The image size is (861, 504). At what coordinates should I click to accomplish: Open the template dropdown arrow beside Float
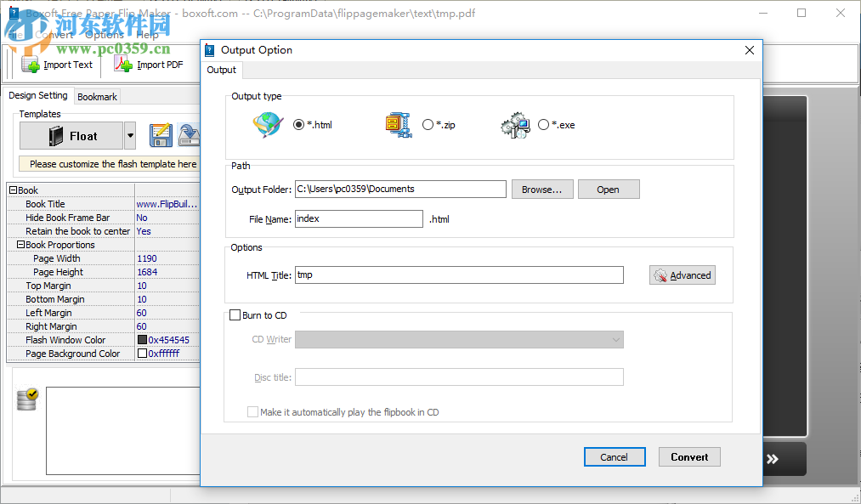(x=130, y=136)
